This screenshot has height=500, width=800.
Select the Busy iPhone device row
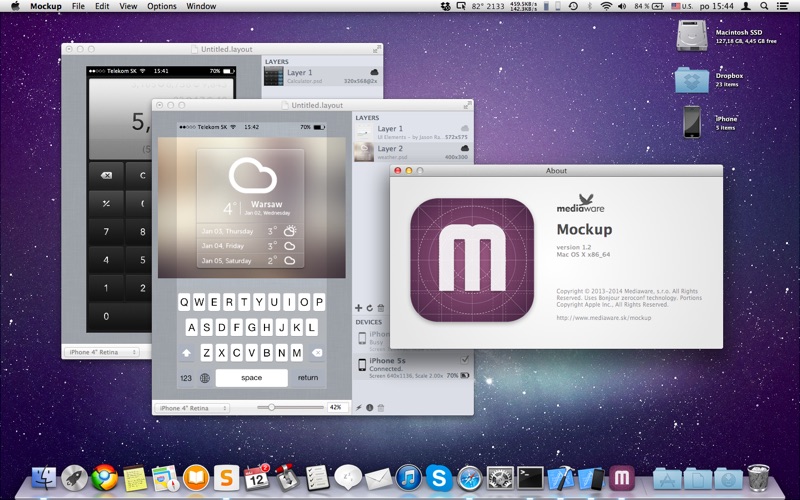[371, 341]
